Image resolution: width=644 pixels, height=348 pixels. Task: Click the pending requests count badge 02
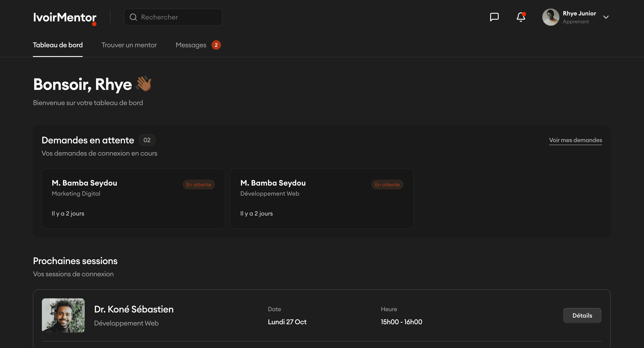coord(147,140)
